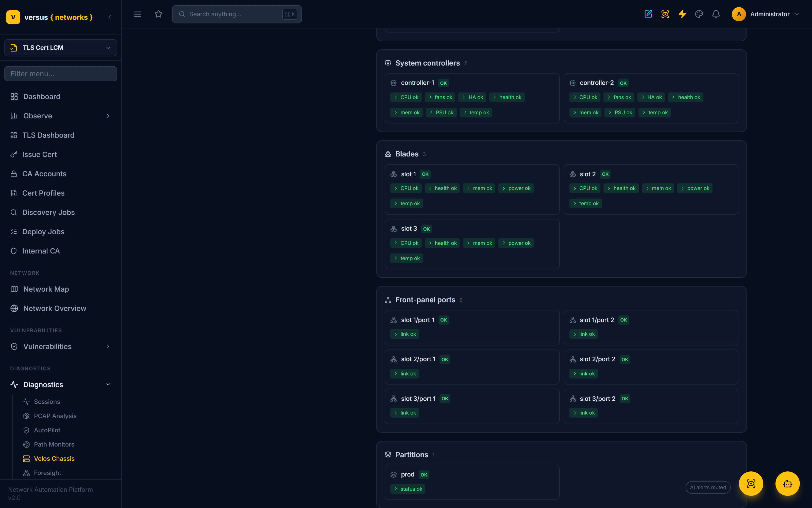Open the notifications bell
Viewport: 812px width, 508px height.
click(716, 14)
